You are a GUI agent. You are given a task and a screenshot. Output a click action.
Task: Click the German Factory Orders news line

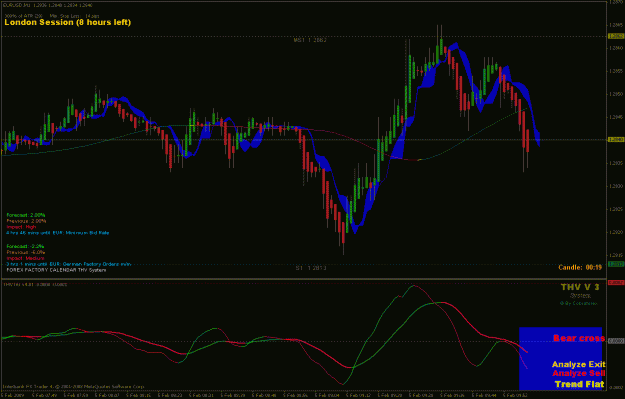point(69,264)
